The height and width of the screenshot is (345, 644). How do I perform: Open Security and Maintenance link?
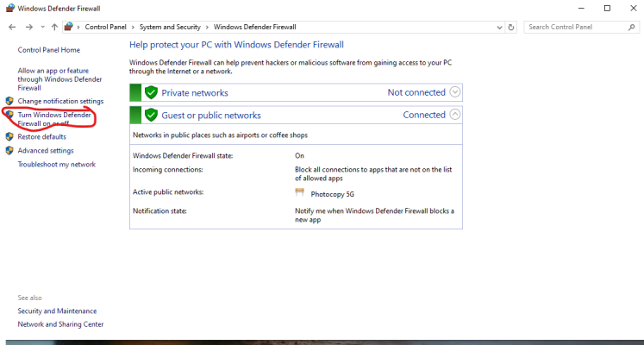tap(57, 310)
